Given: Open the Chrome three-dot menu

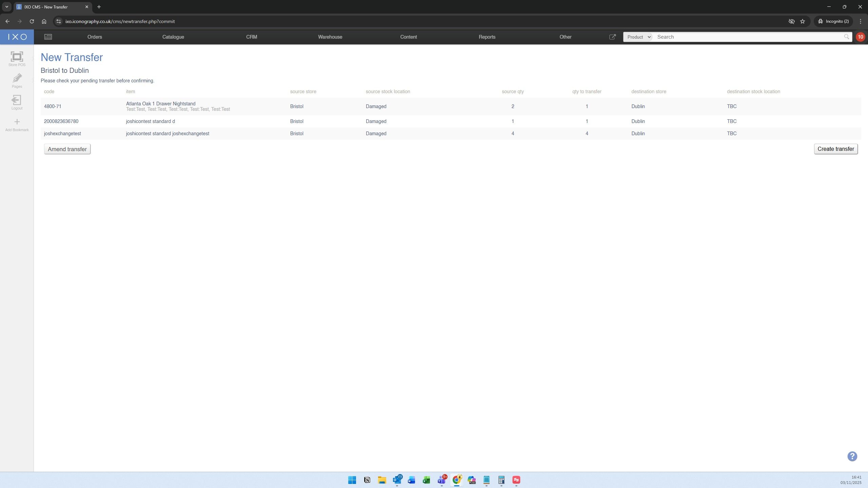Looking at the screenshot, I should tap(860, 21).
